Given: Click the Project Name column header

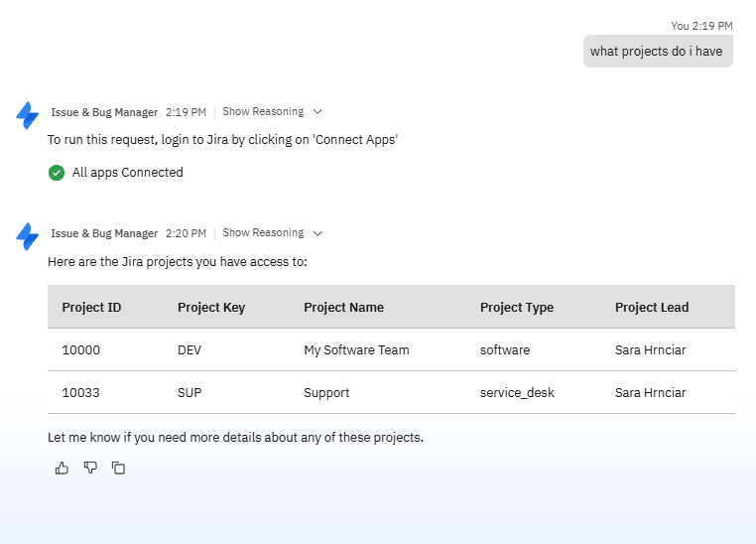Looking at the screenshot, I should tap(343, 307).
